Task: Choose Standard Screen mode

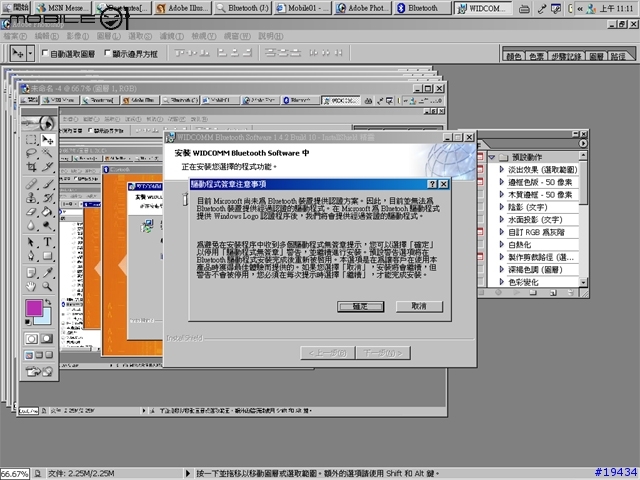Action: click(29, 355)
